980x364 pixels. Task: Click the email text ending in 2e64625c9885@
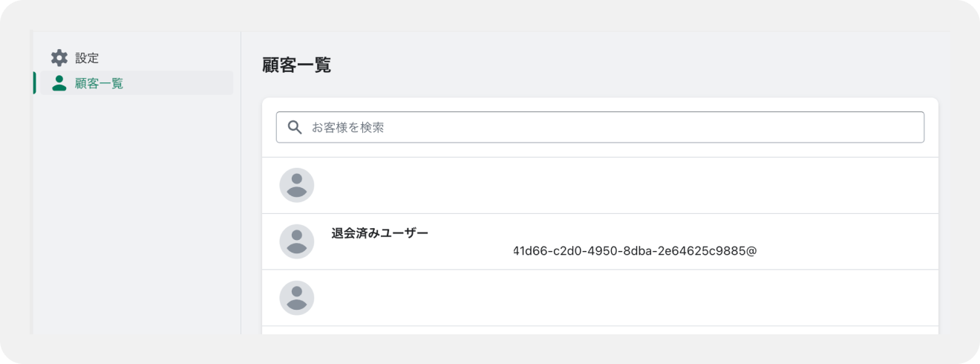pyautogui.click(x=635, y=251)
